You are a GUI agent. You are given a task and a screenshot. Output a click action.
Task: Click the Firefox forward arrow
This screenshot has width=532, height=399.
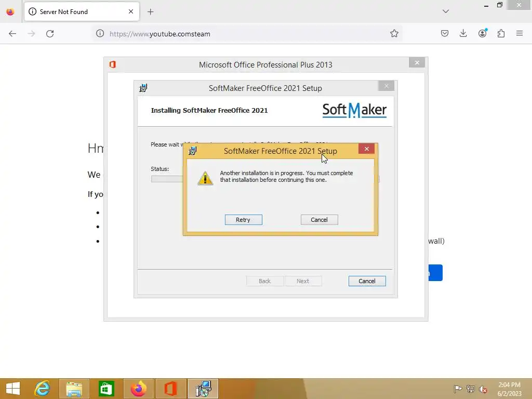pyautogui.click(x=31, y=34)
